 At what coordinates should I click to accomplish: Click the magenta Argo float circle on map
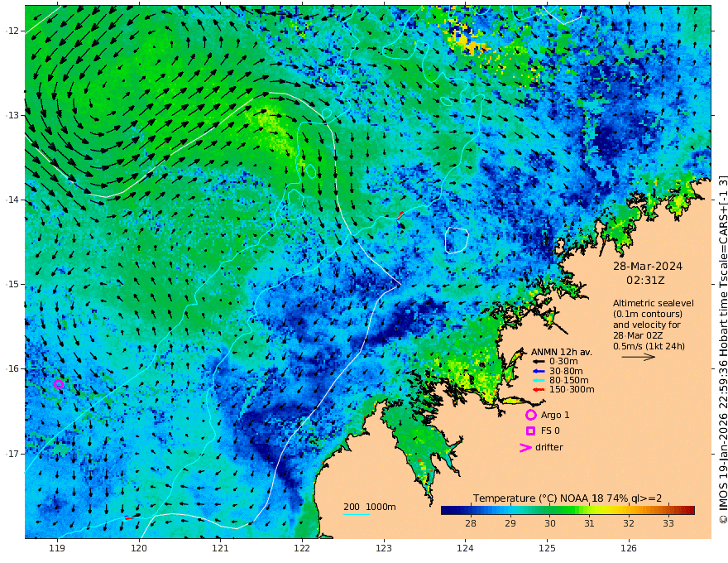(x=59, y=383)
